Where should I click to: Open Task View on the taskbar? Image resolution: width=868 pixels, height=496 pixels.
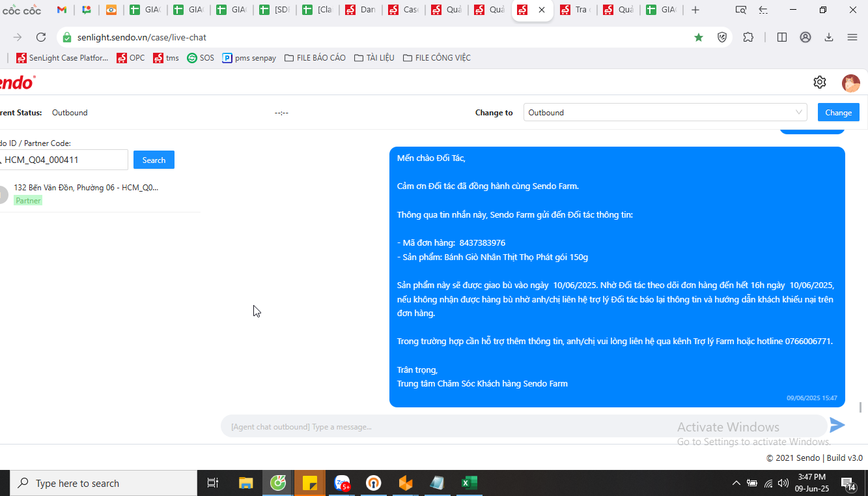tap(212, 484)
